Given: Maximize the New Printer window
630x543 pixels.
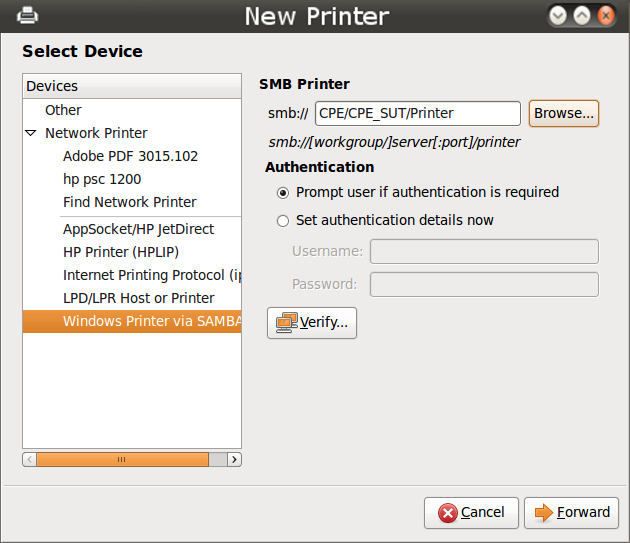Looking at the screenshot, I should pos(582,16).
